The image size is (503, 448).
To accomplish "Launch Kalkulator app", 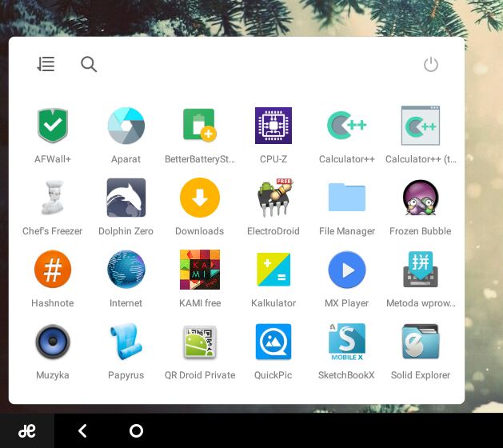I will 273,270.
